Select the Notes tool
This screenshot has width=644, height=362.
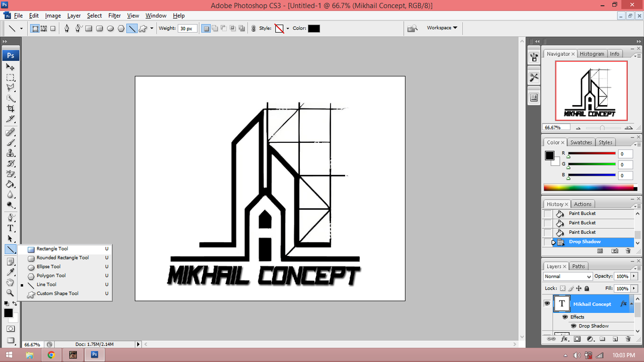(10, 262)
